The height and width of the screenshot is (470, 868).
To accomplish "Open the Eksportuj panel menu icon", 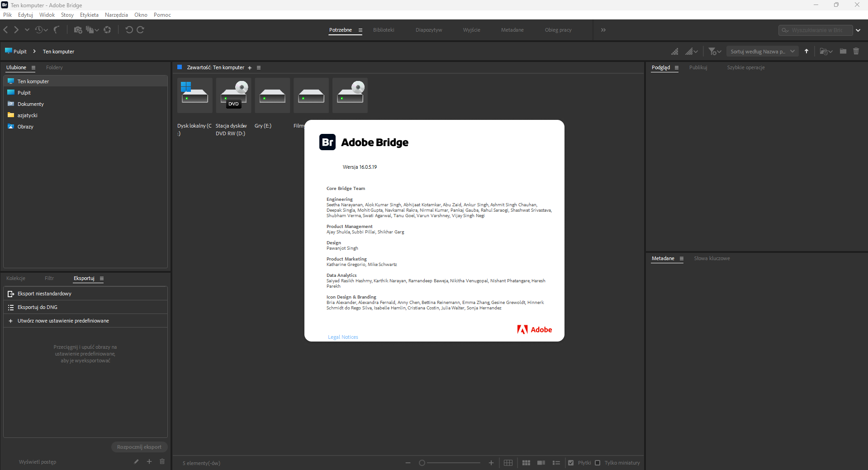I will (102, 279).
